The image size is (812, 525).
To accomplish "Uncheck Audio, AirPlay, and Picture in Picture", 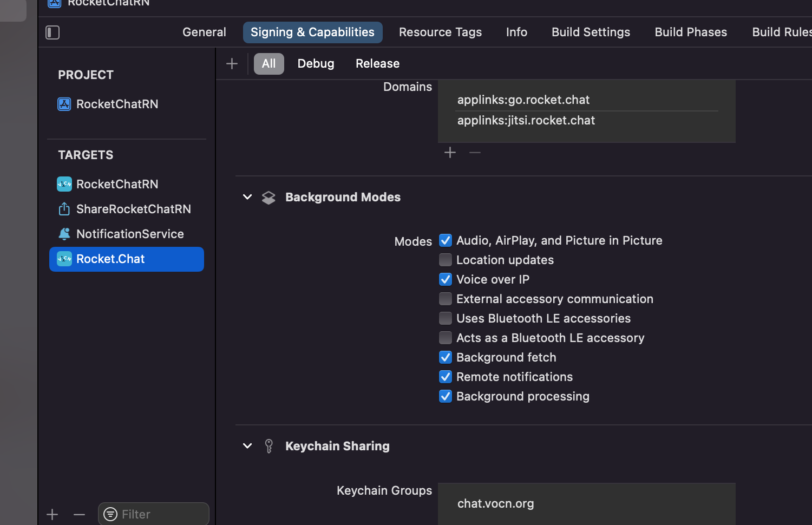I will 446,240.
